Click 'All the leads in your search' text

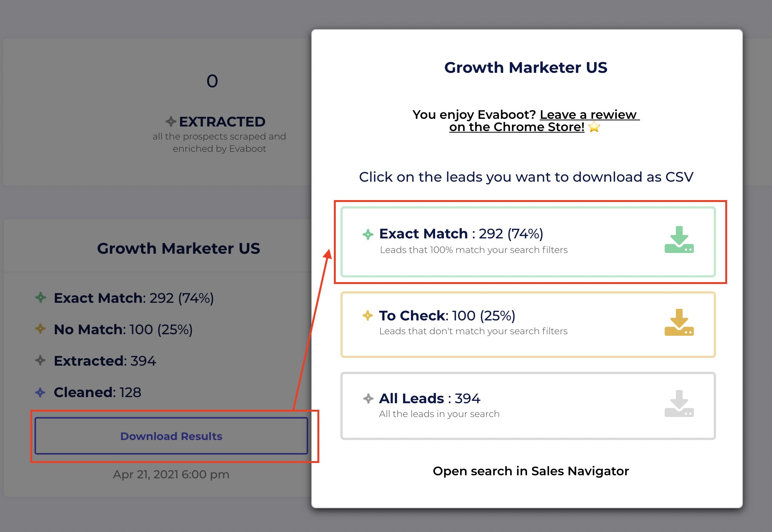439,414
